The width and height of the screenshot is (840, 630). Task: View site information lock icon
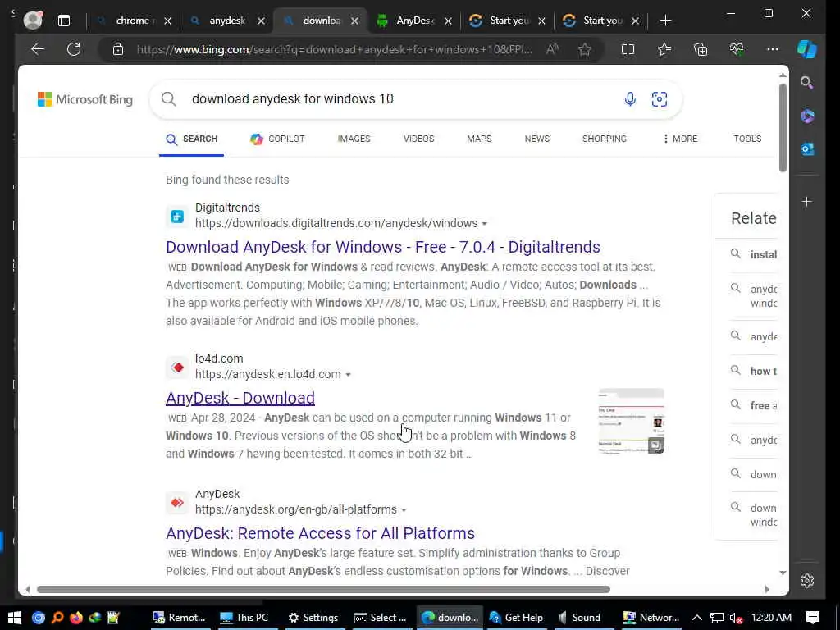click(x=118, y=50)
